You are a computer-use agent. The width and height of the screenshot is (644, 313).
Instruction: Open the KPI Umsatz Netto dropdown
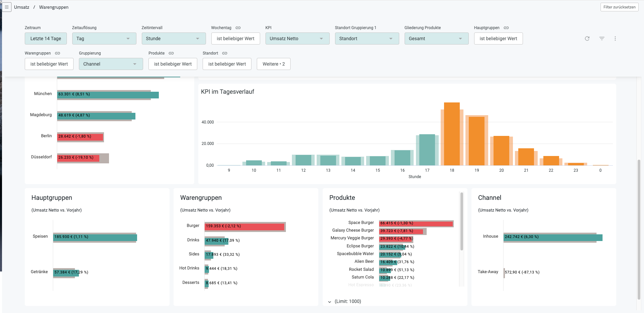(x=298, y=38)
